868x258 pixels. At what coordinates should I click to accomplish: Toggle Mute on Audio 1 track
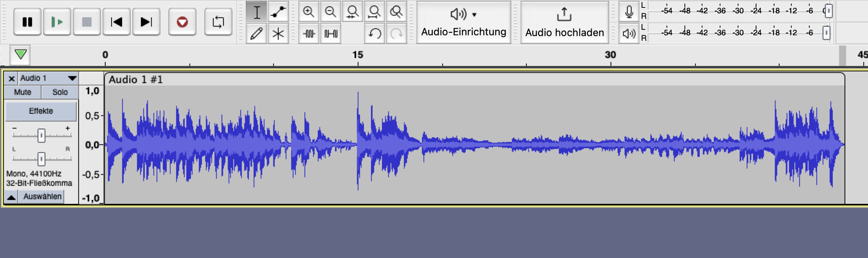point(22,92)
